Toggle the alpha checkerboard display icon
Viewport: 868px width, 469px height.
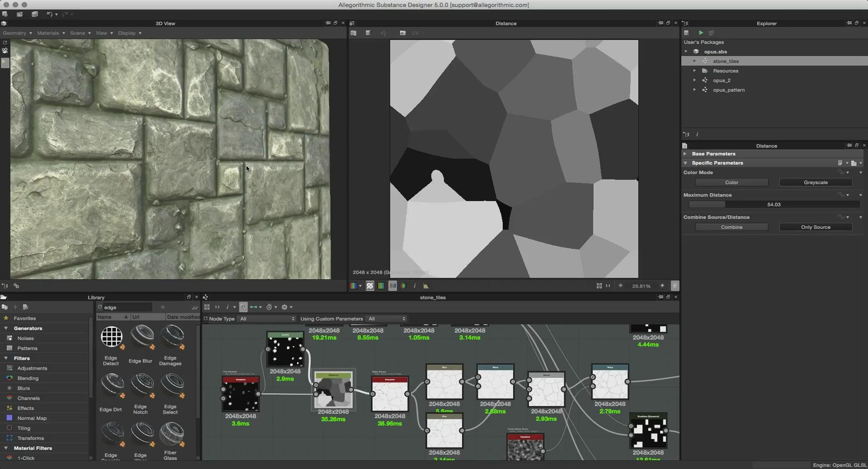click(x=370, y=286)
